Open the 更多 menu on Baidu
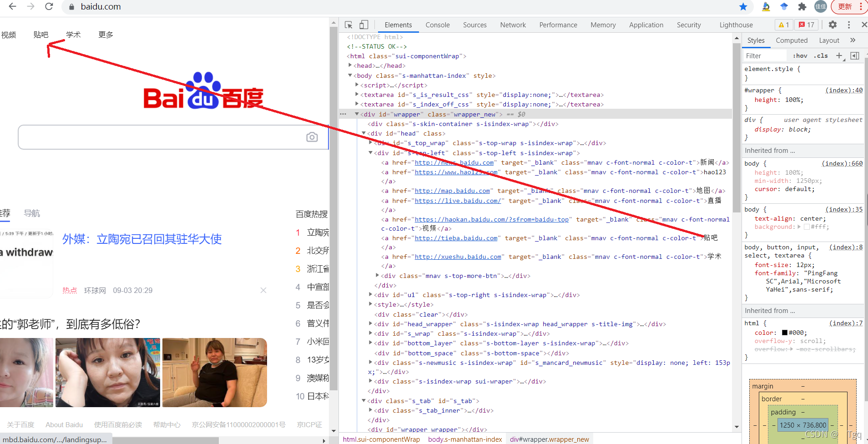 (106, 35)
